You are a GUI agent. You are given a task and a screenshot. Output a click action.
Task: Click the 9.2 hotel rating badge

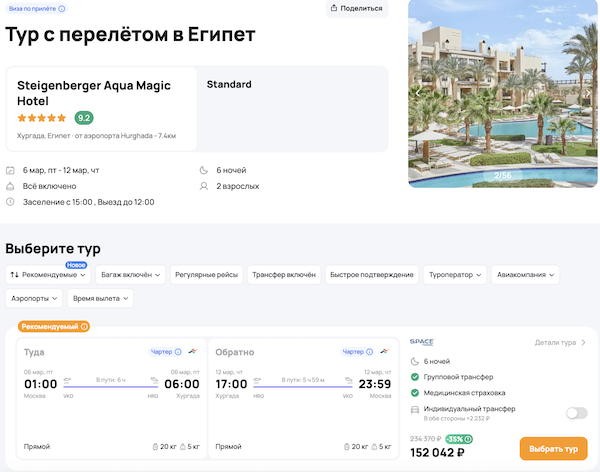click(x=84, y=118)
